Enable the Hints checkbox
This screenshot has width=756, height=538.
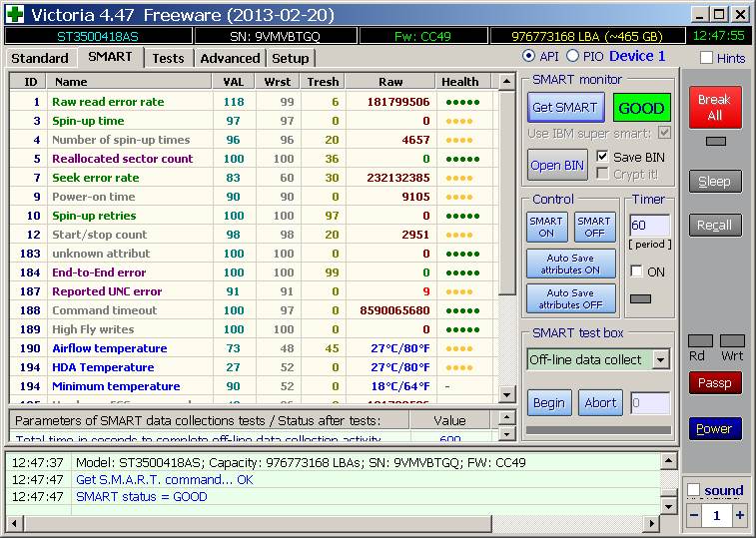[x=706, y=58]
